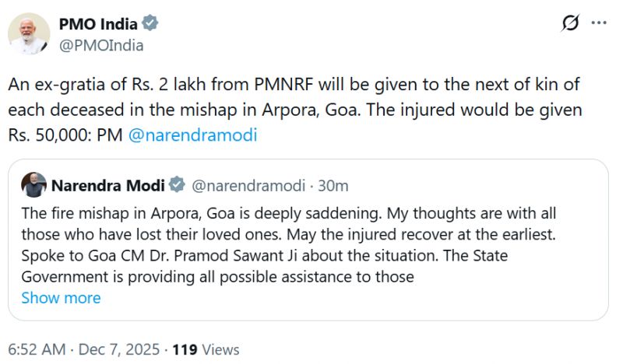Click Narendra Modi's small avatar in quoted post
Screen dimensions: 623x364
[33, 185]
